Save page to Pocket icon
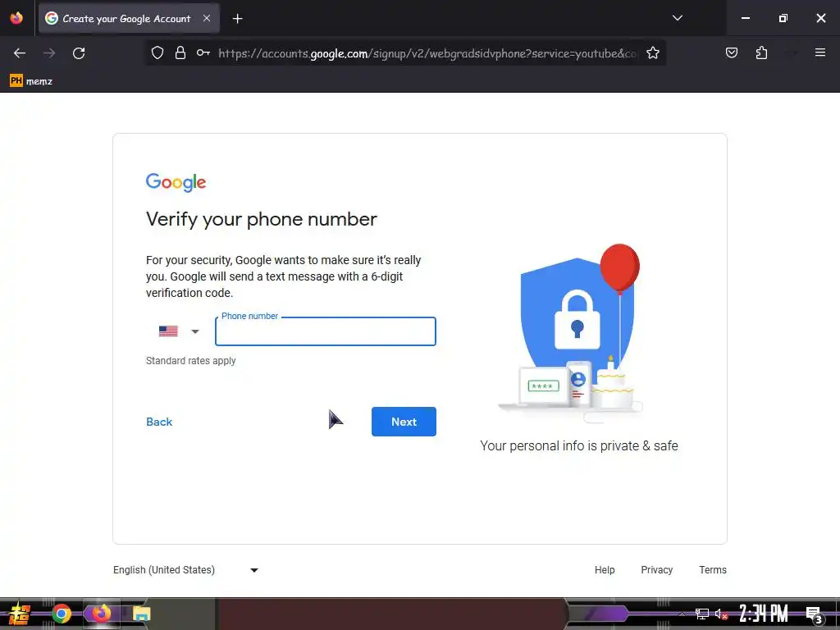 pyautogui.click(x=732, y=52)
